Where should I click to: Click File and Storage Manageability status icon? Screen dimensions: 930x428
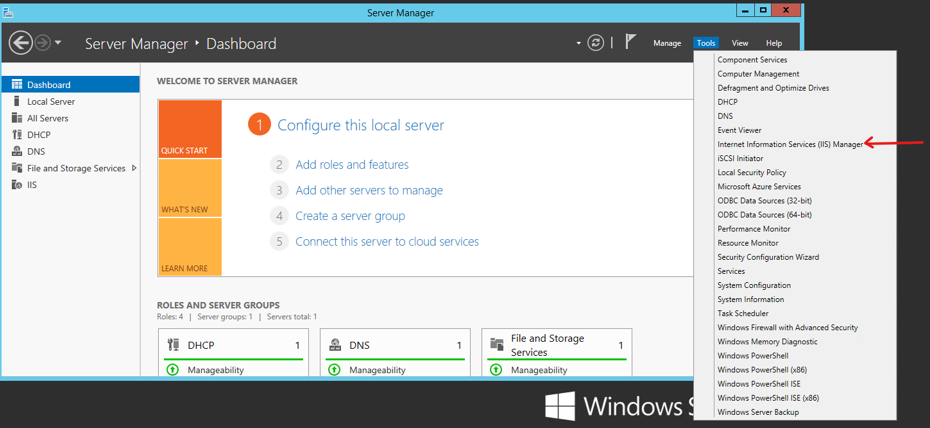(x=495, y=370)
